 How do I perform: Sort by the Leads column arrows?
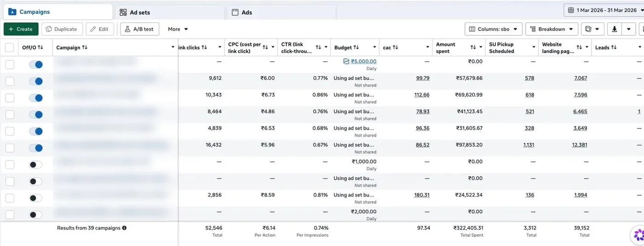[614, 47]
